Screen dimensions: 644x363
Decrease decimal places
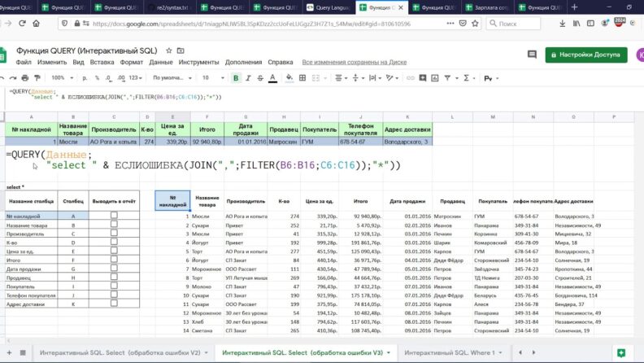coord(108,77)
